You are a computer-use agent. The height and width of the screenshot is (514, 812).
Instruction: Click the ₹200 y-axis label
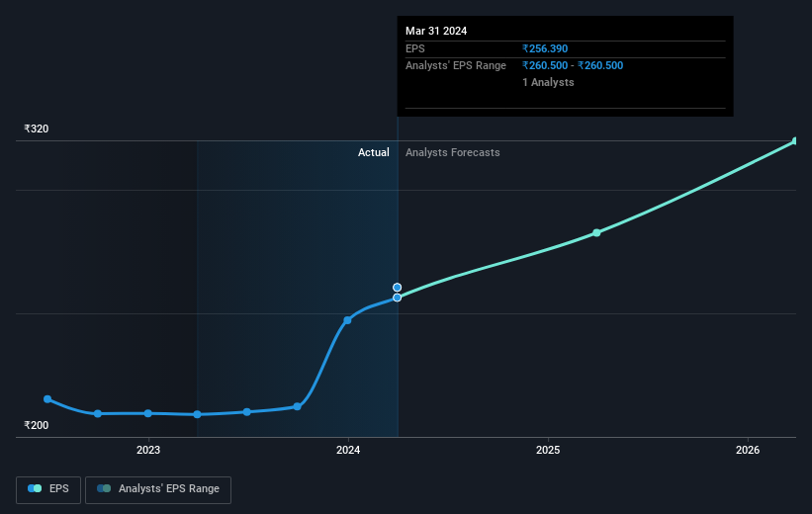[x=37, y=425]
